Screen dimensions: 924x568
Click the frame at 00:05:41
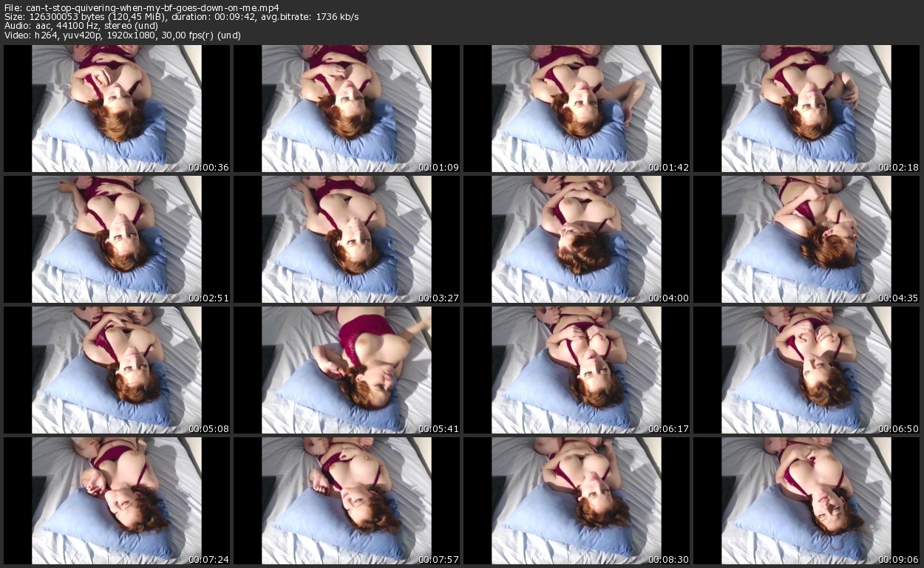pos(347,369)
